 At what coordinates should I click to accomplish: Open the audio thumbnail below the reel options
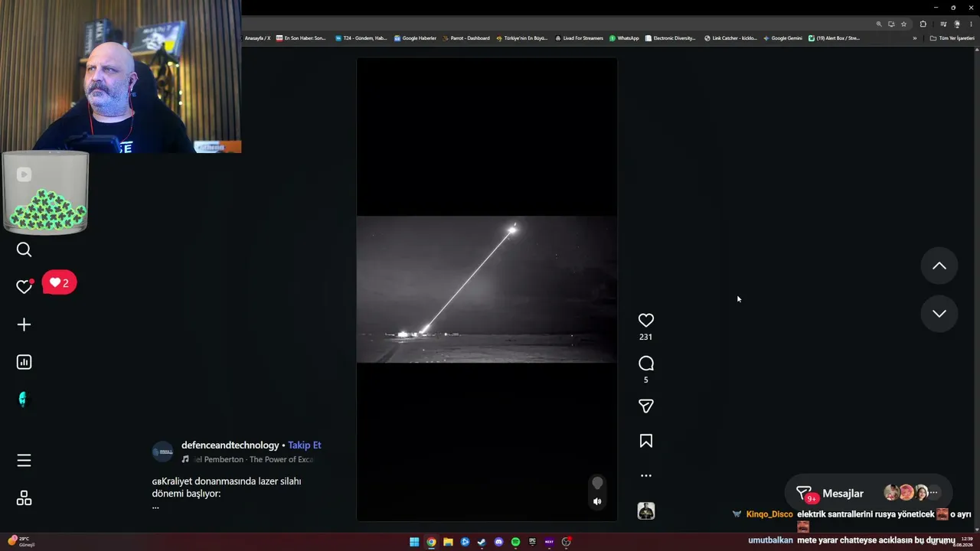pyautogui.click(x=646, y=511)
